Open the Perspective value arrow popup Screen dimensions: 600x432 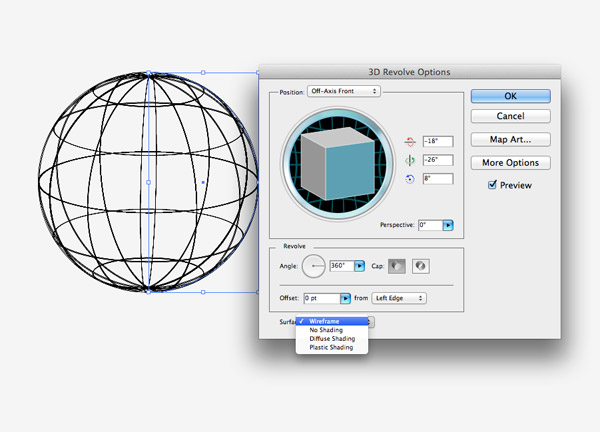click(448, 226)
